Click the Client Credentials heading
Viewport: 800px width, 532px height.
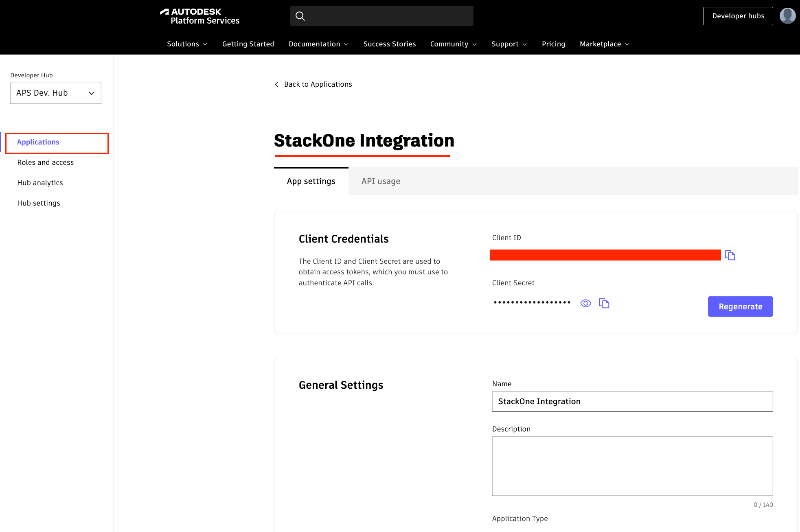pos(344,239)
